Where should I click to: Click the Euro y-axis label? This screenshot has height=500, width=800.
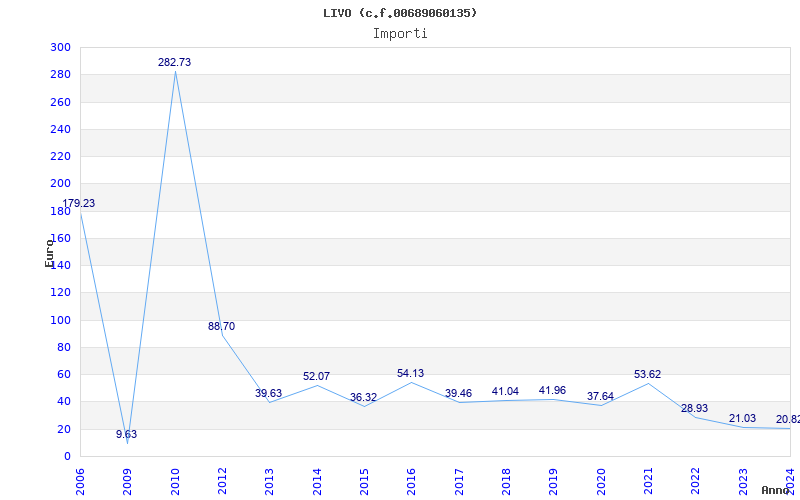point(49,253)
